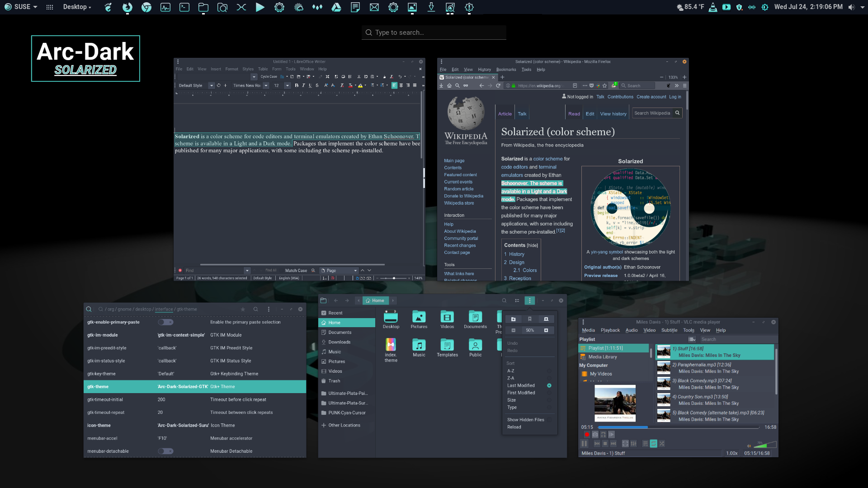
Task: Select the icon-theme row in dconf editor
Action: [195, 425]
